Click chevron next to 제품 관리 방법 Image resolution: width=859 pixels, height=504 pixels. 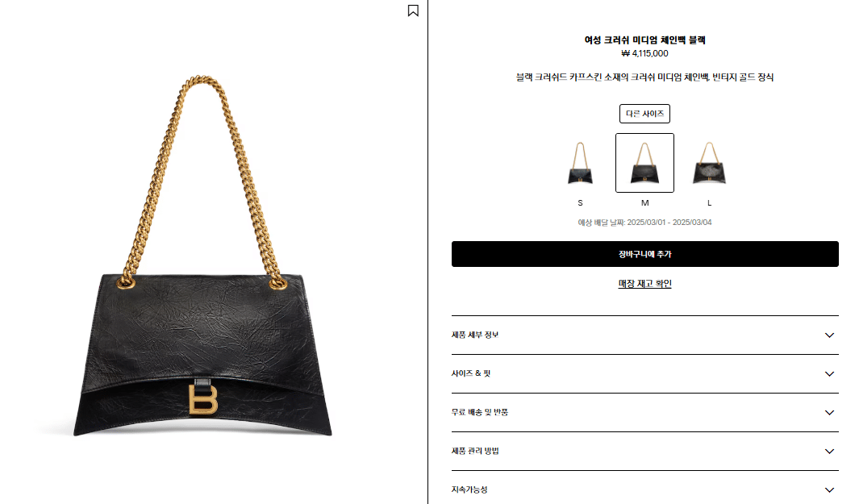pos(829,452)
